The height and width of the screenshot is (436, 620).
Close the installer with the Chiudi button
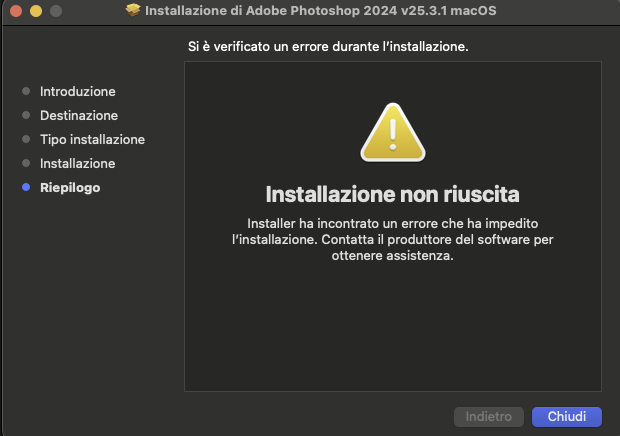pos(567,417)
